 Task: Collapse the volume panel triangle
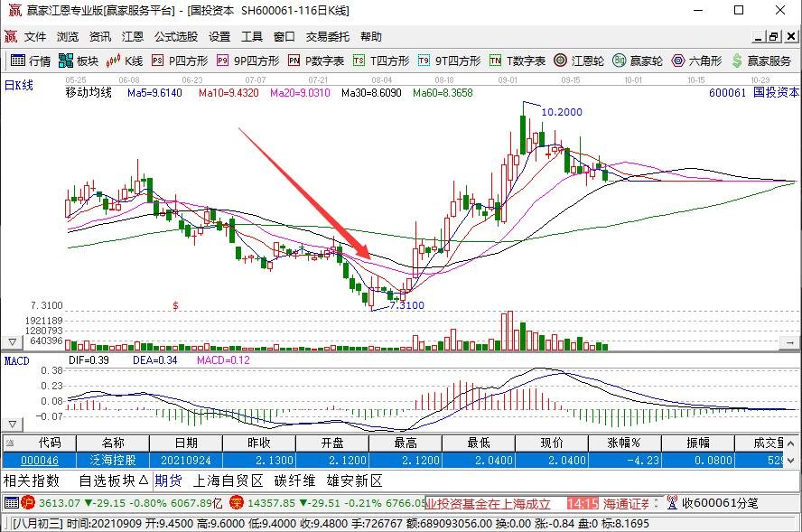[13, 341]
